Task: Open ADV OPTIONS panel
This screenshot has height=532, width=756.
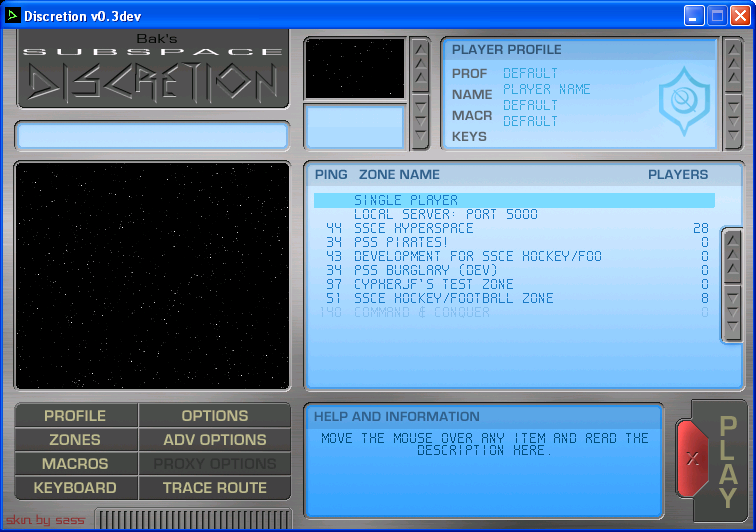Action: (x=215, y=440)
